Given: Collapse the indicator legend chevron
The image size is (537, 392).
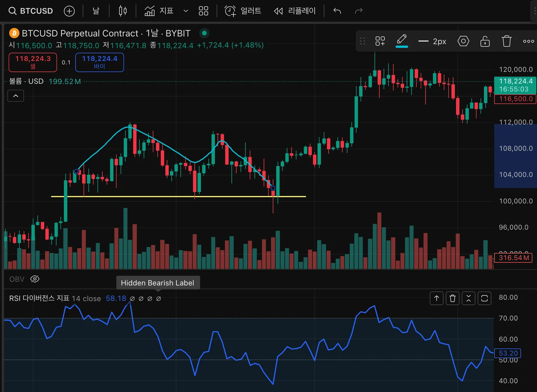Looking at the screenshot, I should tap(16, 96).
